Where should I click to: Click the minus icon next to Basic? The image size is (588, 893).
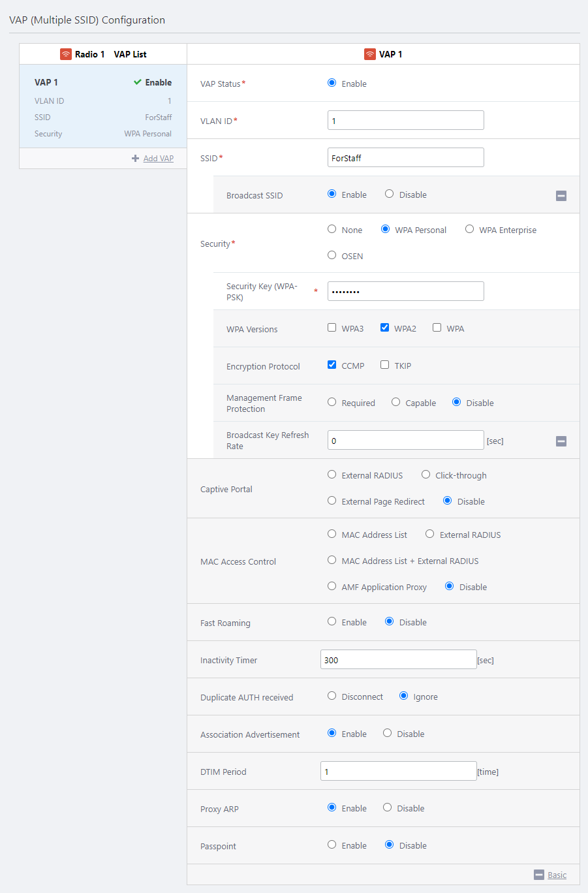point(539,875)
